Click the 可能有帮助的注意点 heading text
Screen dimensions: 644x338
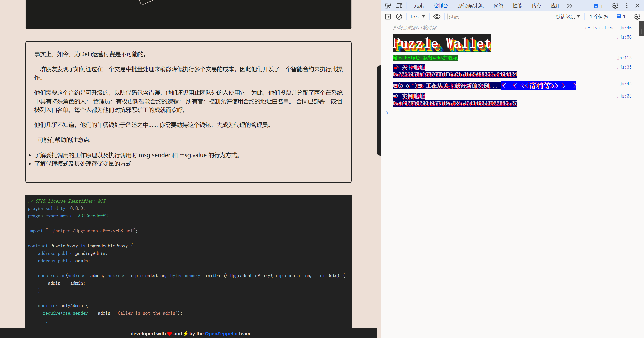(64, 140)
